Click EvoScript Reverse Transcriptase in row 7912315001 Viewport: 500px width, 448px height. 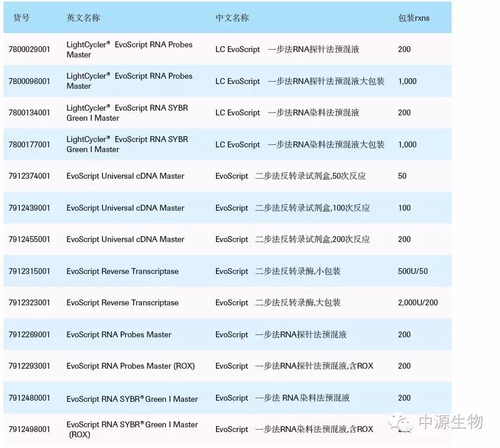(x=122, y=271)
